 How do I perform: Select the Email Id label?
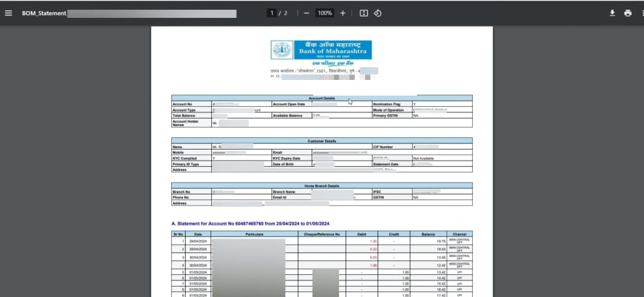pyautogui.click(x=280, y=197)
